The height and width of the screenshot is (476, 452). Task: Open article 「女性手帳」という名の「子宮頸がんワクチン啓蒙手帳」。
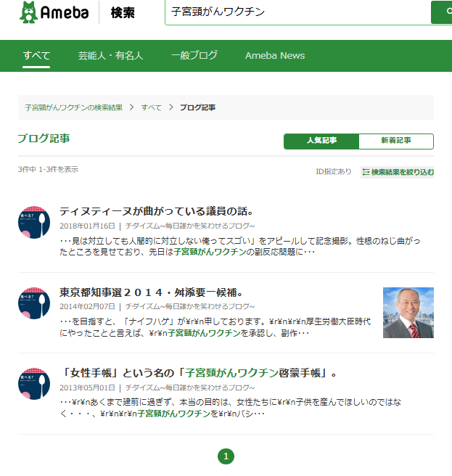tap(199, 373)
